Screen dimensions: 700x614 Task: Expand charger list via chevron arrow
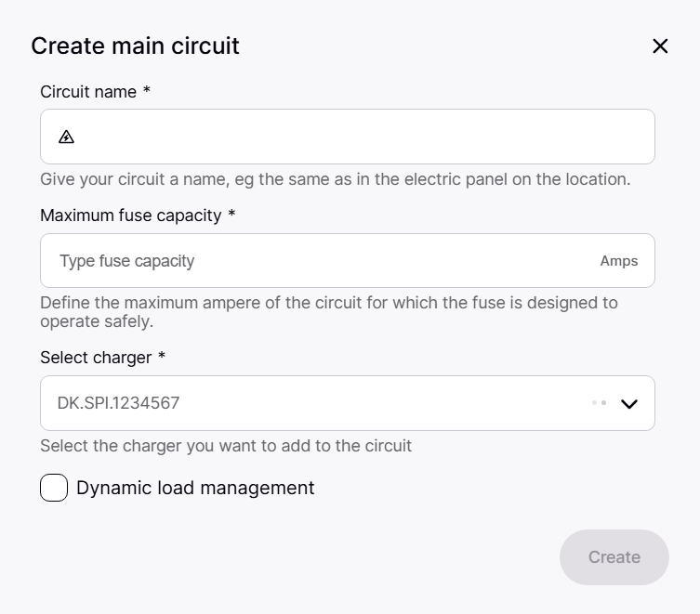(629, 403)
